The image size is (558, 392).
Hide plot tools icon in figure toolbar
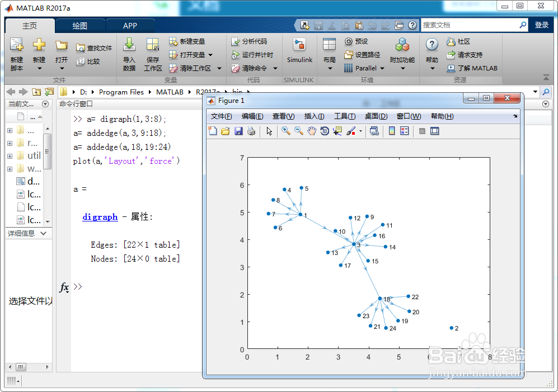coord(422,131)
